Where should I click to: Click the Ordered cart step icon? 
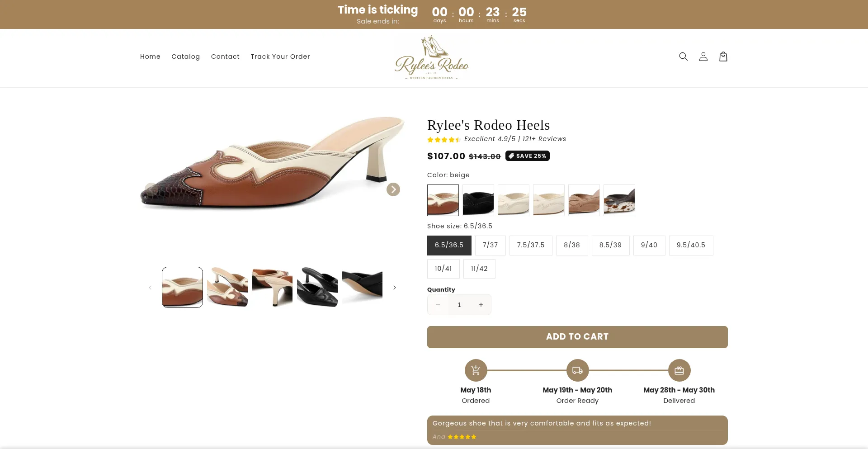click(476, 370)
